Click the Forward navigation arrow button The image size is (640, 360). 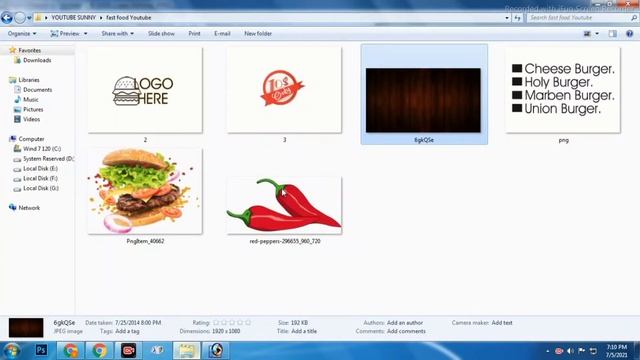coord(20,18)
